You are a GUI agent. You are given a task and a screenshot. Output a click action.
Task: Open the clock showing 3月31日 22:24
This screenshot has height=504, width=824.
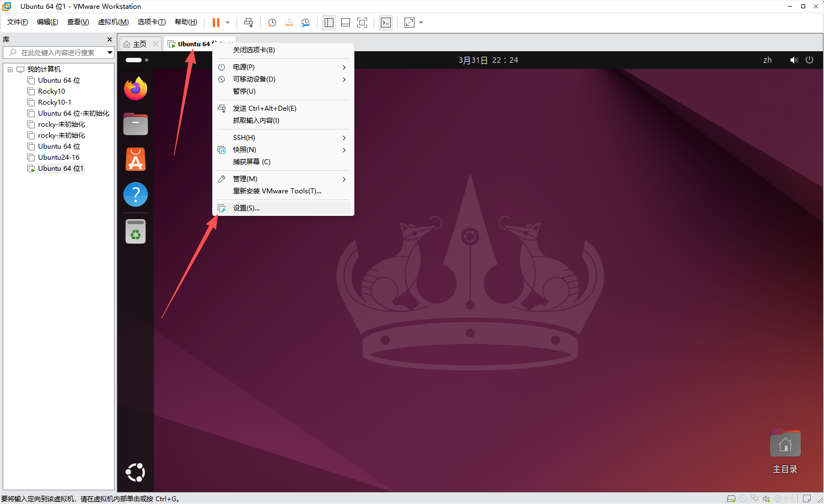point(488,60)
